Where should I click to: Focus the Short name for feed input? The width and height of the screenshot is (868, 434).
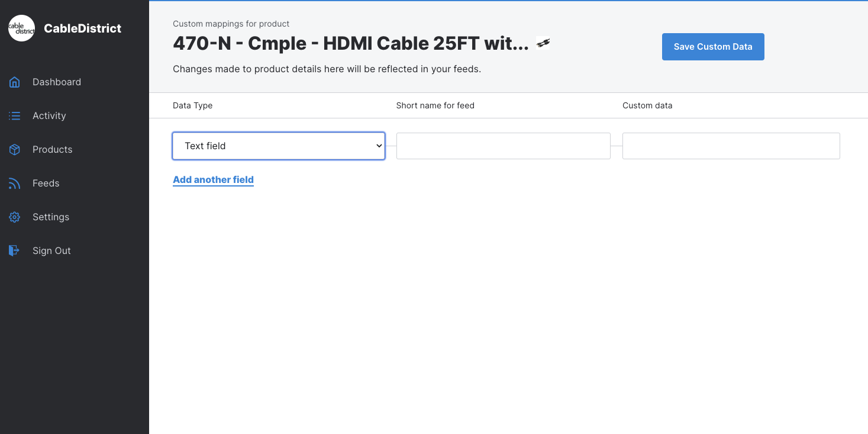503,146
